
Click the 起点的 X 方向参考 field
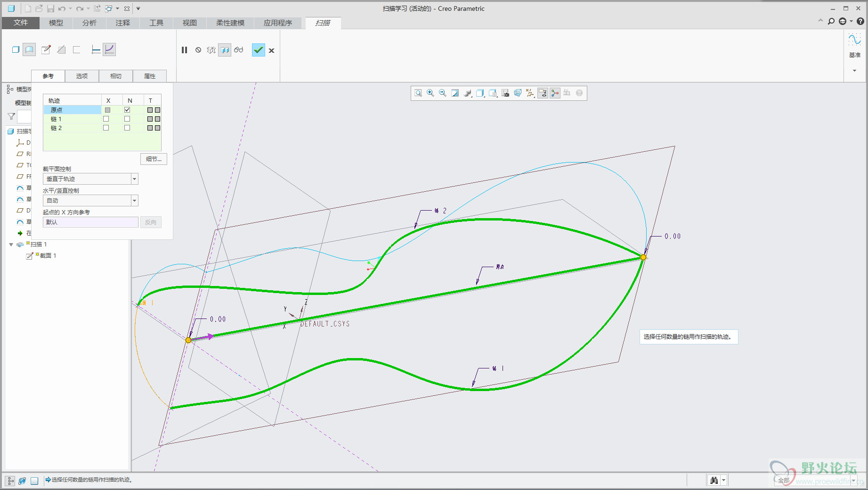point(90,222)
